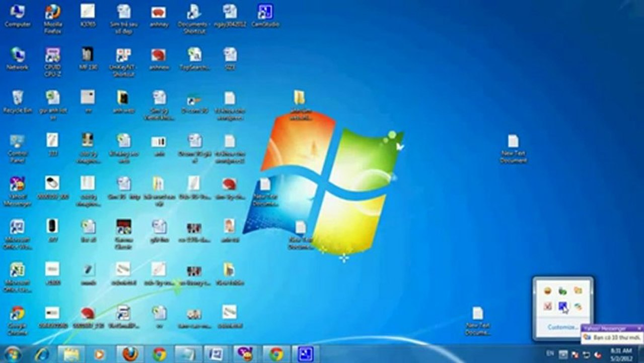Switch to Firefox in the taskbar
The height and width of the screenshot is (363, 644).
pos(130,354)
